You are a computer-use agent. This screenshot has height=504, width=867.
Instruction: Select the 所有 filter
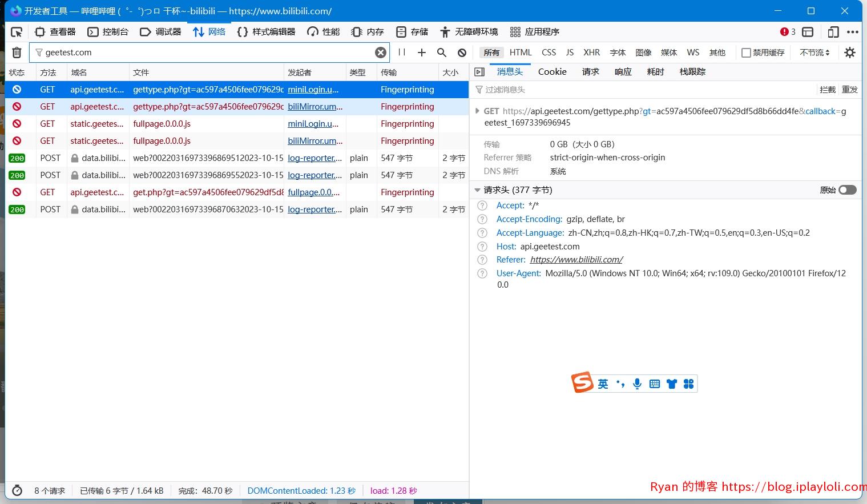(491, 53)
